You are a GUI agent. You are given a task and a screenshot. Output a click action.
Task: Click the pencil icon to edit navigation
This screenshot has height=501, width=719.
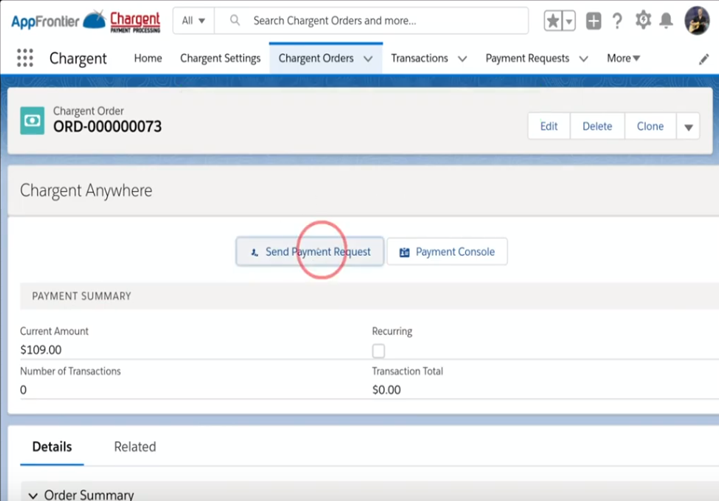[703, 59]
